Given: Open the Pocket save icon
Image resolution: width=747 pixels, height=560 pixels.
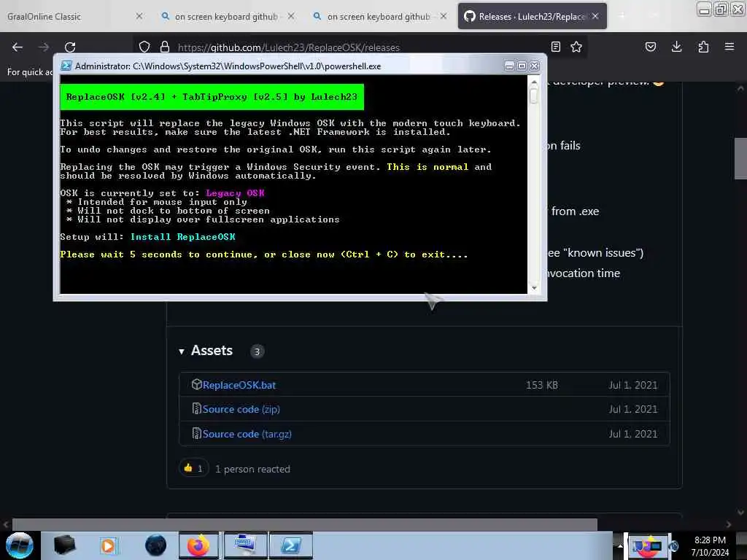Looking at the screenshot, I should pyautogui.click(x=650, y=47).
